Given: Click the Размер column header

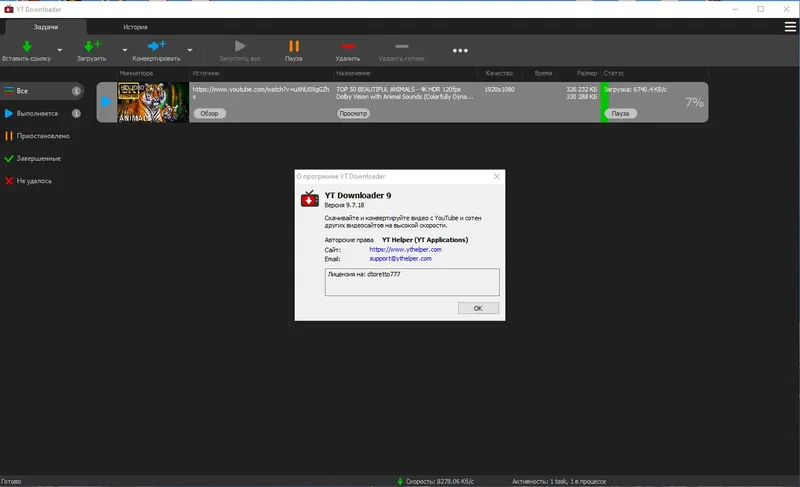Looking at the screenshot, I should click(587, 73).
